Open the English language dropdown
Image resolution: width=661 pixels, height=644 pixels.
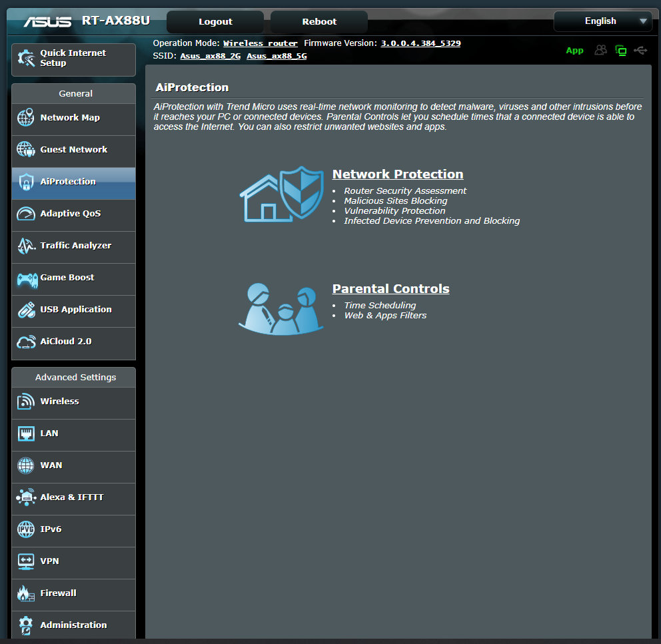point(603,21)
